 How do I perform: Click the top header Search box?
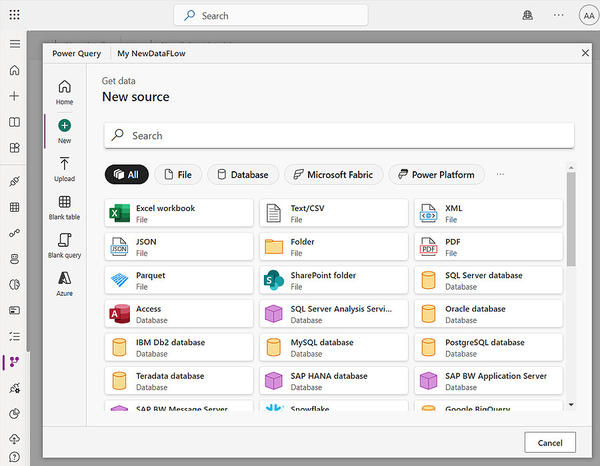[271, 16]
